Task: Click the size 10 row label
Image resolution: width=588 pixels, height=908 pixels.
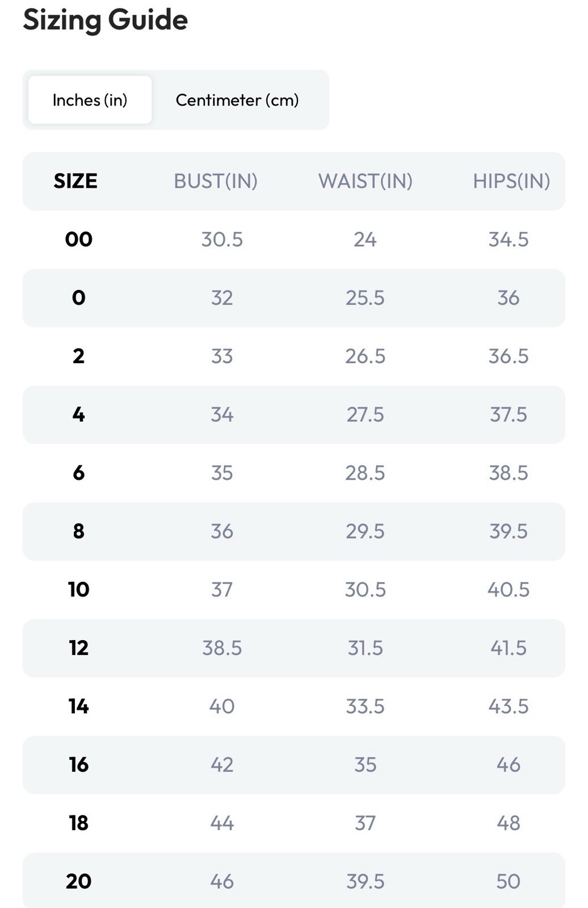Action: (x=78, y=590)
